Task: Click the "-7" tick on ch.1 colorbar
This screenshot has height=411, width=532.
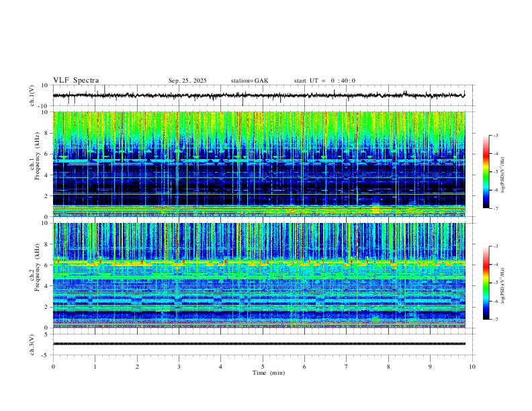Action: point(496,209)
